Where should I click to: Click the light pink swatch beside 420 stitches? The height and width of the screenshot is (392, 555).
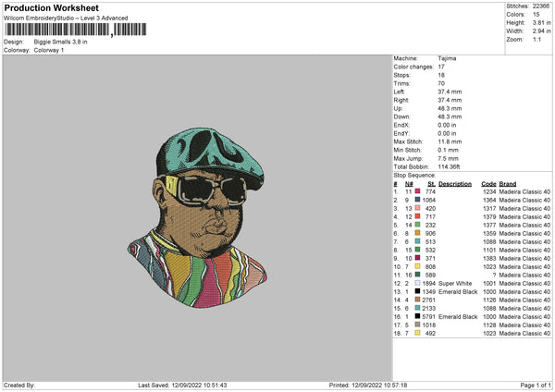[418, 208]
